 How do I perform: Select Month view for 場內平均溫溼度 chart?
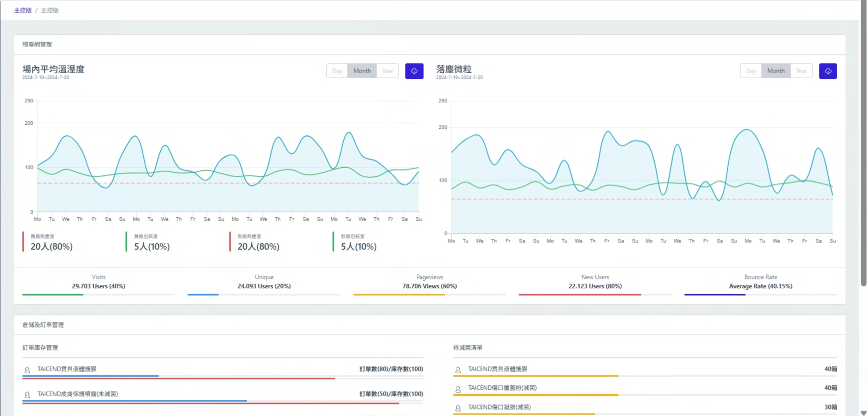click(x=362, y=71)
